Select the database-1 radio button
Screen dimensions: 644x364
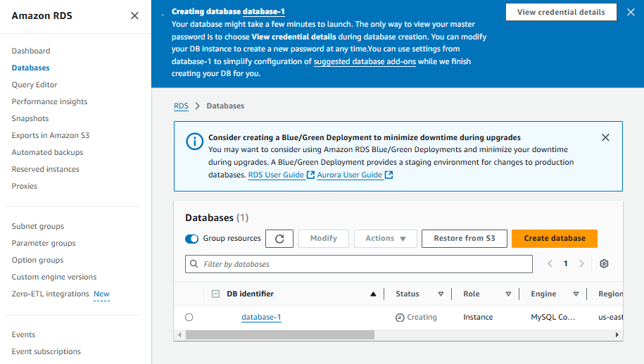click(189, 318)
